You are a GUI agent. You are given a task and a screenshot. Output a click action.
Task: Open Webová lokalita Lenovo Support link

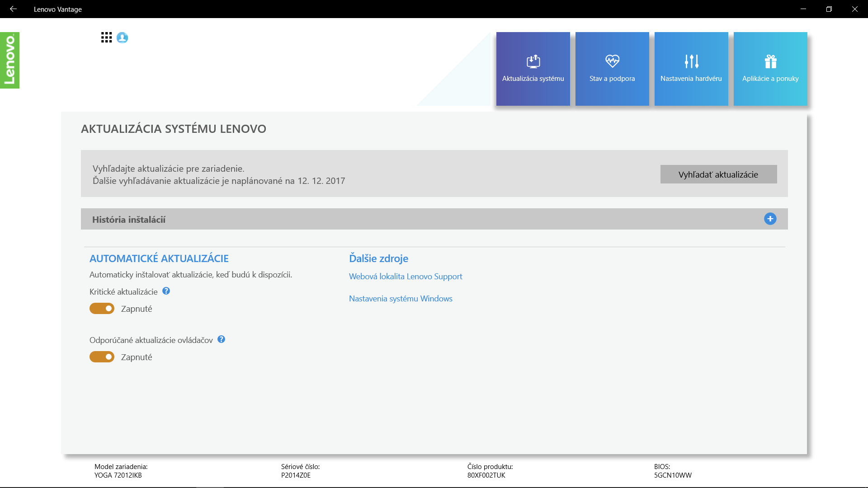click(x=406, y=277)
